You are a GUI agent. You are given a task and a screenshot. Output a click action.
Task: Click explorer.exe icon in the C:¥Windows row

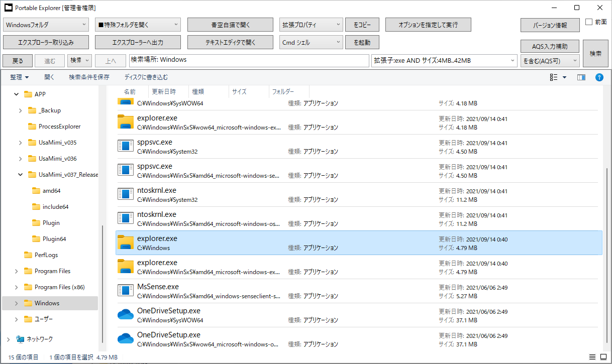126,242
